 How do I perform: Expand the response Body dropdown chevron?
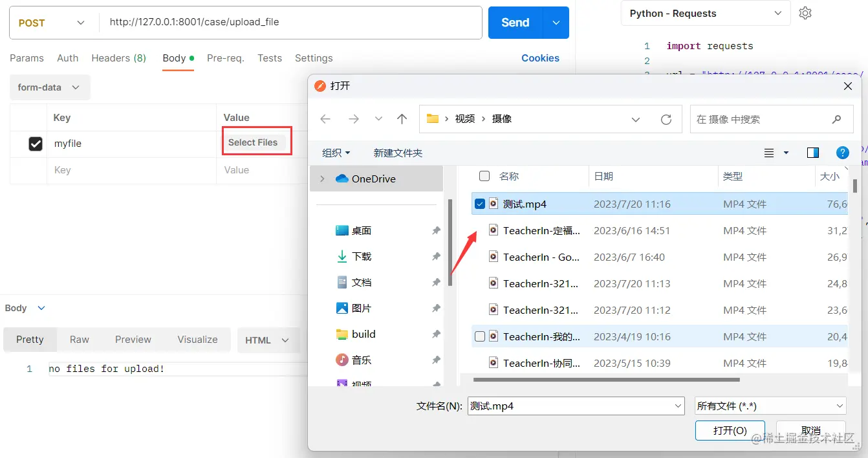pyautogui.click(x=41, y=308)
